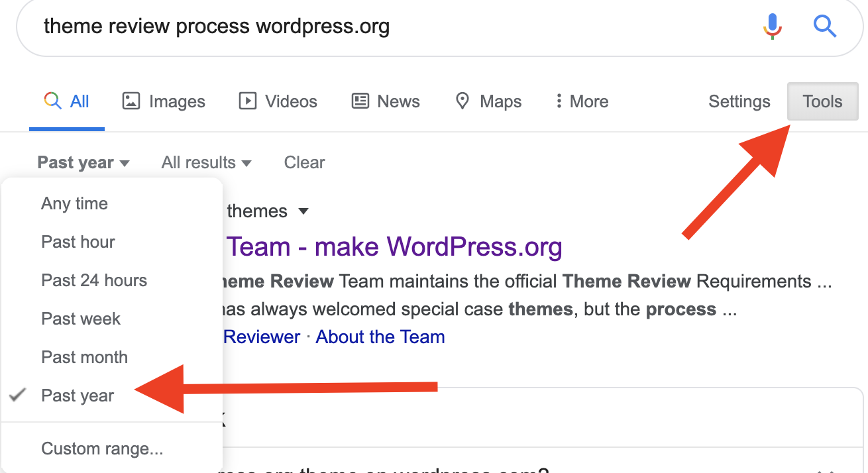Select the multicolor All search icon
This screenshot has height=473, width=868.
coord(53,101)
